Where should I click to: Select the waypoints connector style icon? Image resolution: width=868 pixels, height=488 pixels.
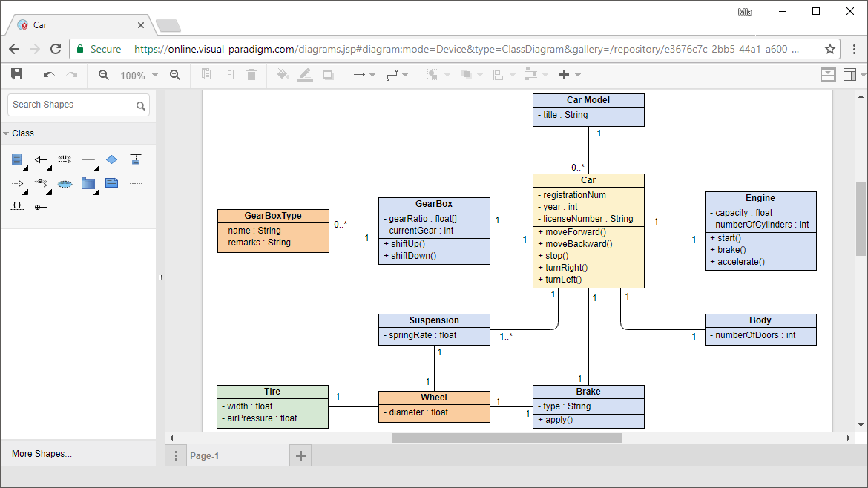click(x=392, y=75)
